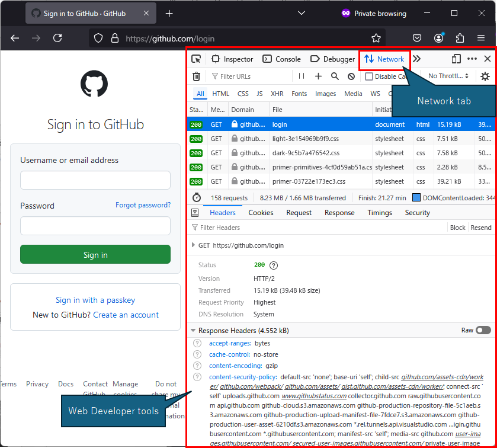Open the Firefox account icon

(x=439, y=39)
